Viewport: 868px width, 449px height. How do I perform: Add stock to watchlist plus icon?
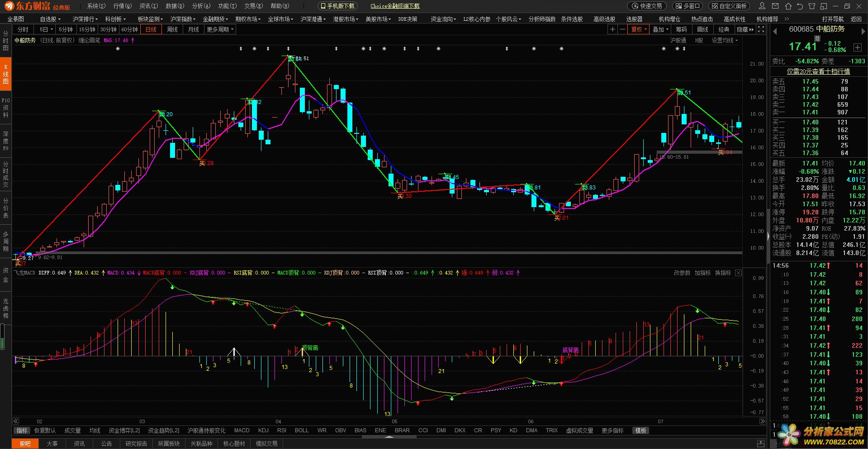click(858, 47)
